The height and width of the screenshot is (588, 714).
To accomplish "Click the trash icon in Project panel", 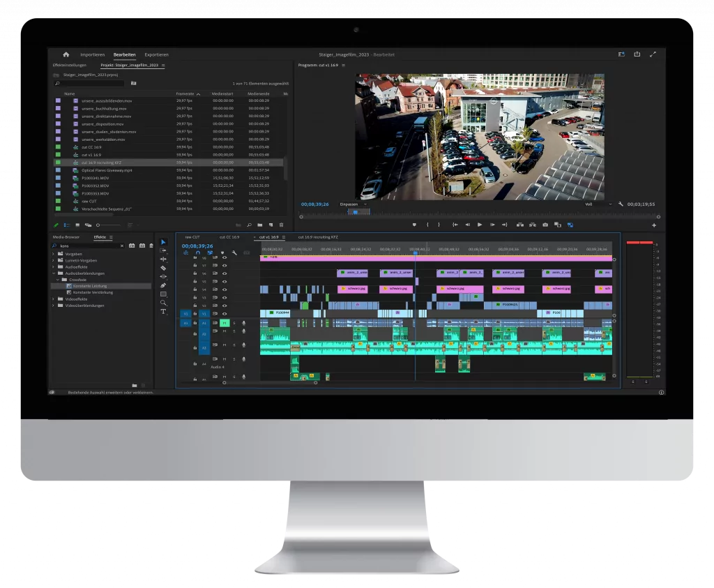I will pos(282,225).
